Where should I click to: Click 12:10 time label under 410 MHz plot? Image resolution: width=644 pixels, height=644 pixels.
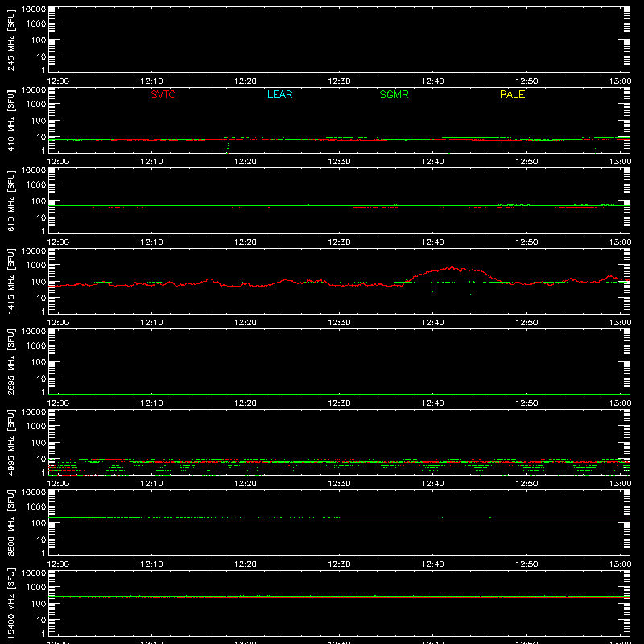151,162
